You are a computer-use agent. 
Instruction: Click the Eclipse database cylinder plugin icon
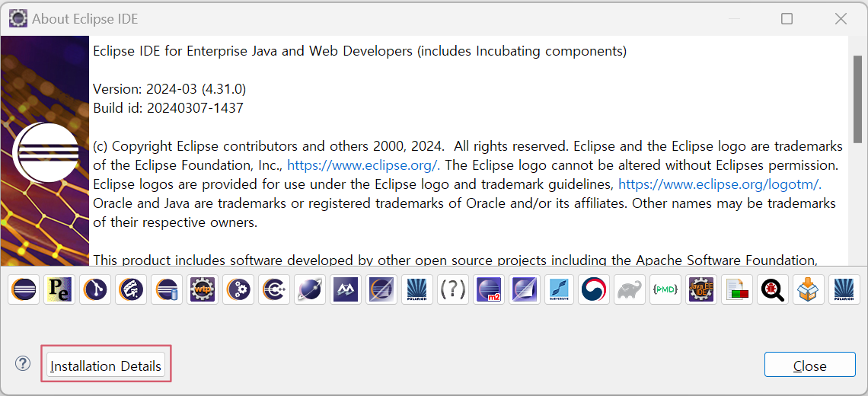point(166,290)
